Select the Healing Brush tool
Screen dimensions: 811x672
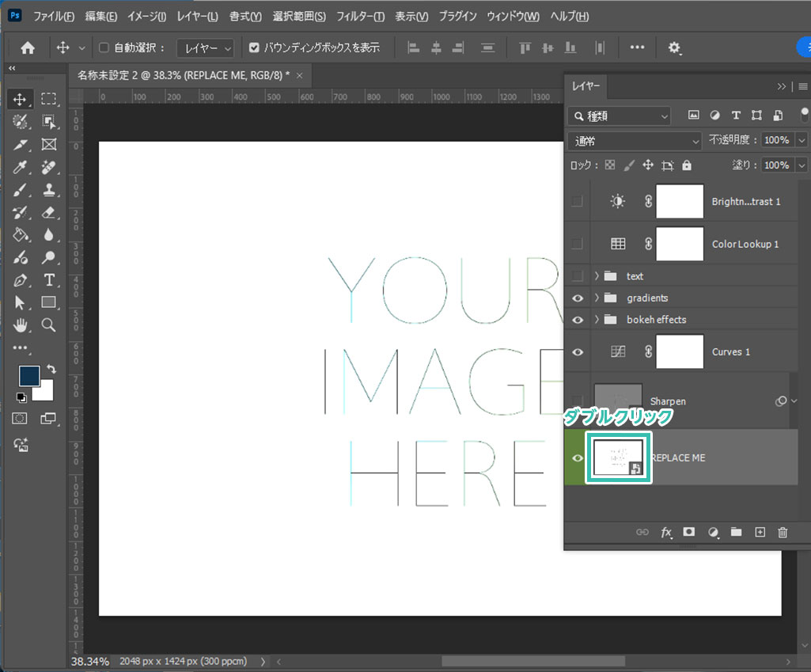coord(48,167)
